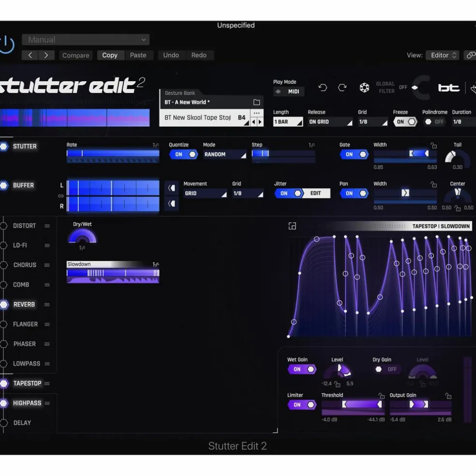The image size is (476, 476).
Task: Open the gesture name BT New Skool dropdown
Action: pos(205,118)
